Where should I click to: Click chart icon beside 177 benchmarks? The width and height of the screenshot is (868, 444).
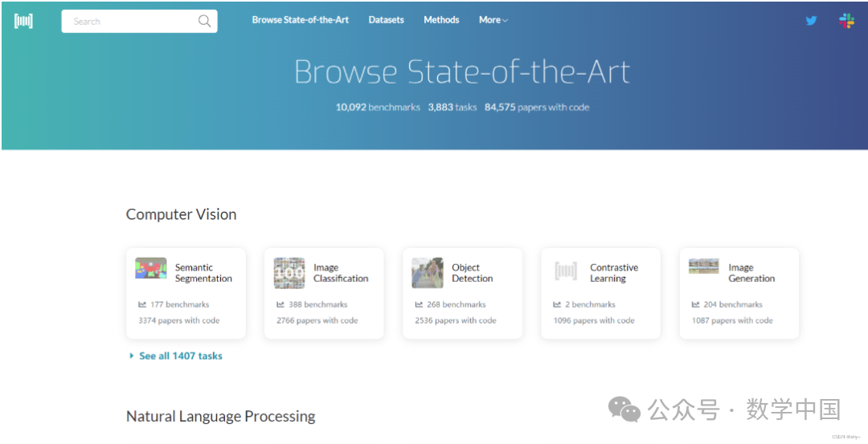click(142, 304)
